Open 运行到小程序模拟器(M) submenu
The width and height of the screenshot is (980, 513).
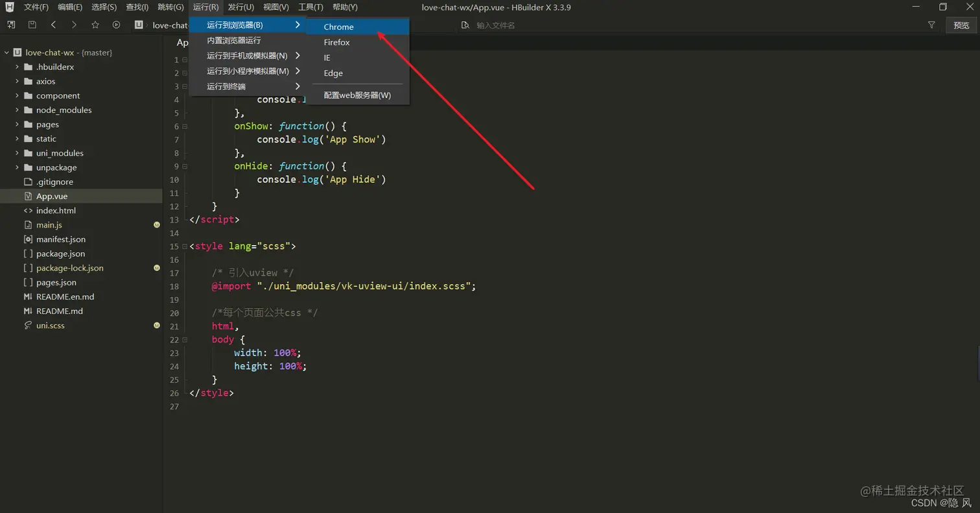[247, 71]
